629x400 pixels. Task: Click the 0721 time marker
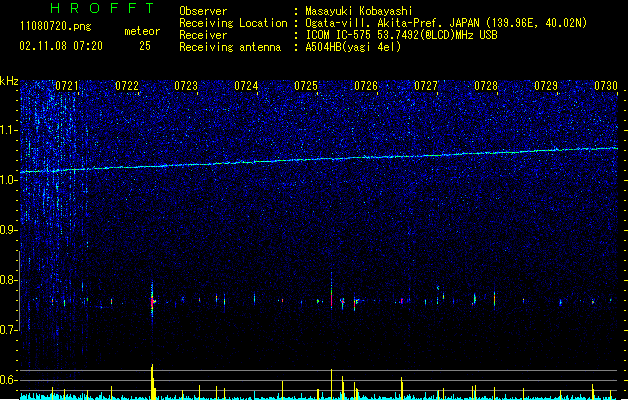click(x=67, y=86)
